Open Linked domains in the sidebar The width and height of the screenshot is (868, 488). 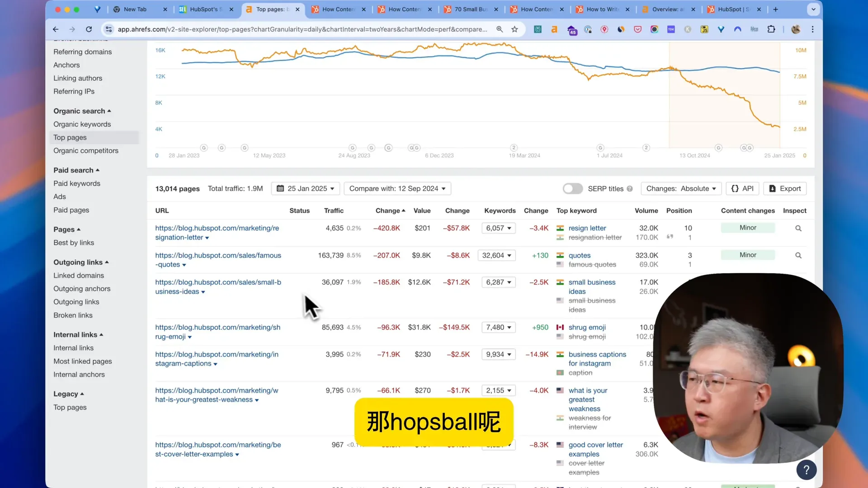[79, 276]
